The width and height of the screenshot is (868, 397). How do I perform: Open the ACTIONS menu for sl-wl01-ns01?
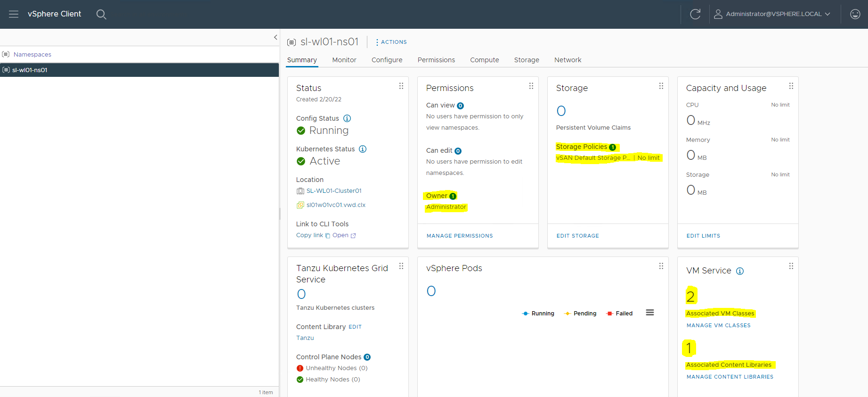(391, 42)
